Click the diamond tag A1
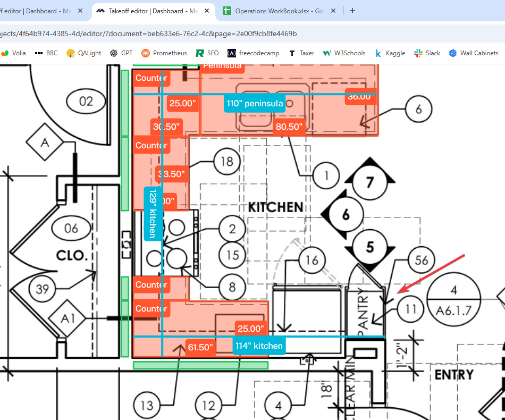This screenshot has width=505, height=420. [x=68, y=318]
